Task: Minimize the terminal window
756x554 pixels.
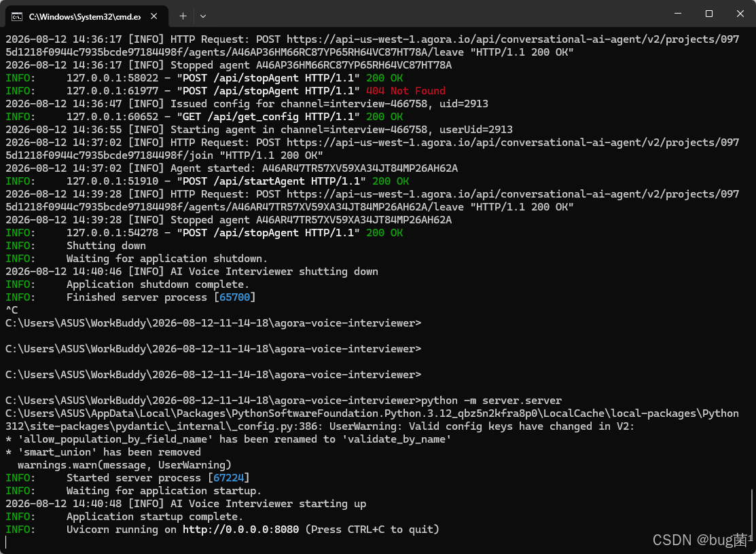Action: click(678, 14)
